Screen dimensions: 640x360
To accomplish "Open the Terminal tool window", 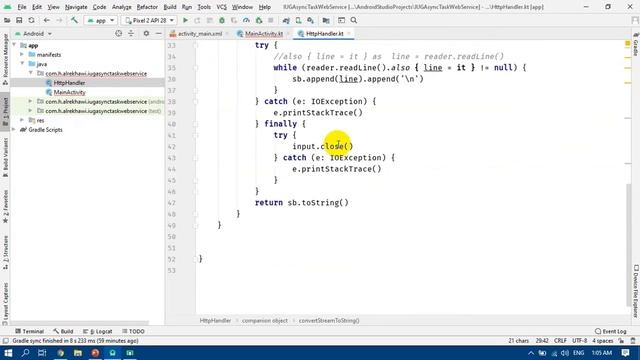I will click(x=29, y=331).
